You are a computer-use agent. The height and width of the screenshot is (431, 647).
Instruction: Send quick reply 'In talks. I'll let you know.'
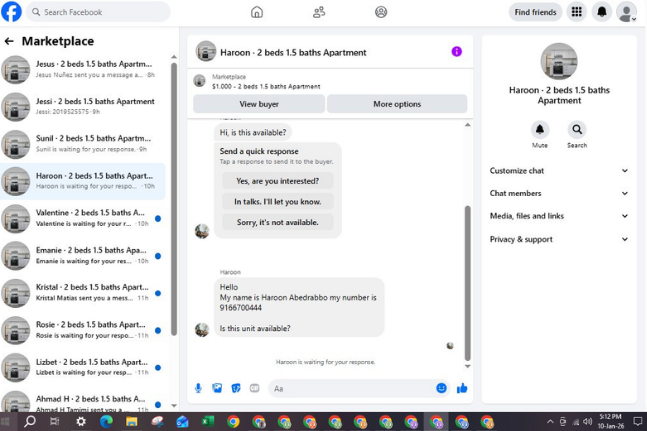(278, 202)
